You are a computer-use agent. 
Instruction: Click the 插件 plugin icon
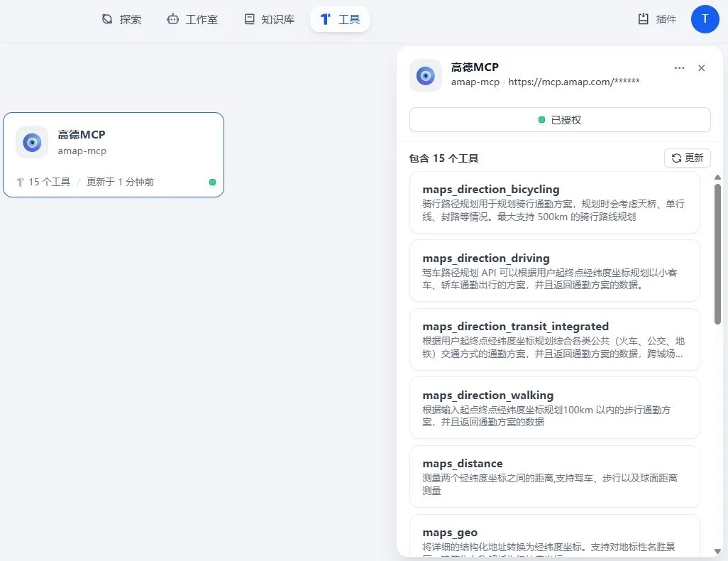[x=643, y=19]
